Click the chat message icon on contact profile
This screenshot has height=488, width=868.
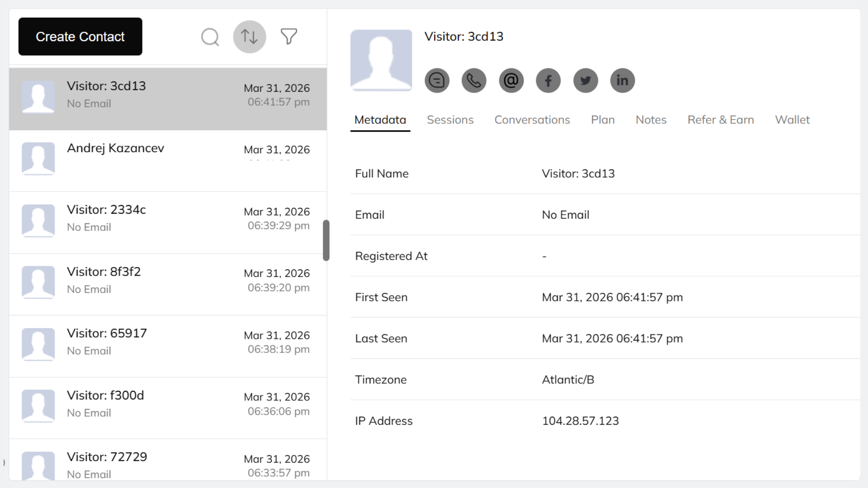[437, 80]
